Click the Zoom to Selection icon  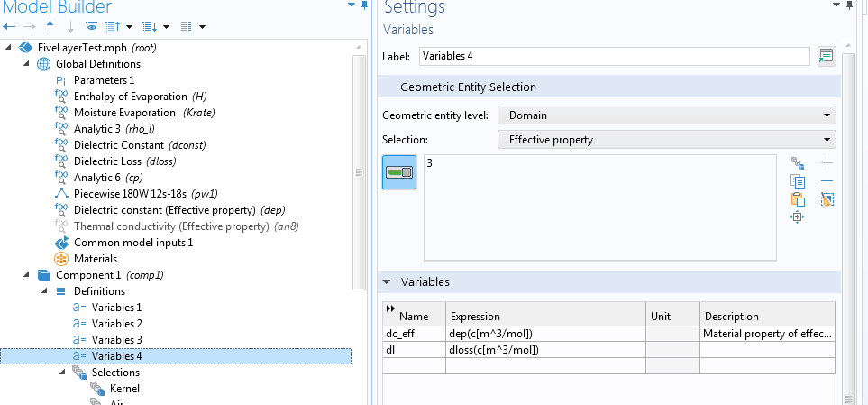pos(797,217)
